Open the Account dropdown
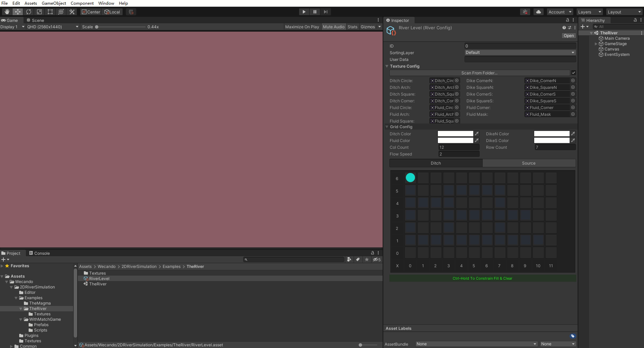The image size is (644, 348). pyautogui.click(x=560, y=12)
